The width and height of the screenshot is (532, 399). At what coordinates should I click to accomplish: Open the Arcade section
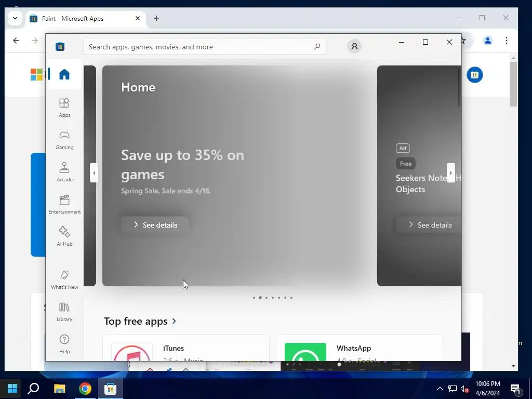[x=64, y=172]
